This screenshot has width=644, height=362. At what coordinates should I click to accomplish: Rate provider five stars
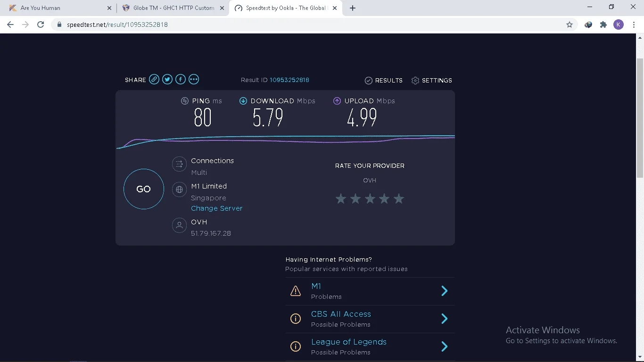coord(399,198)
